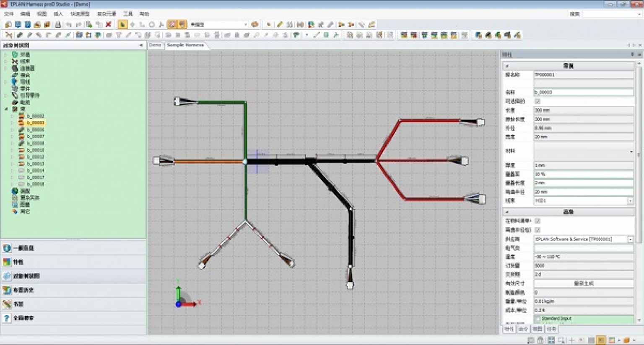Open the 线束 combo box showing HID1
This screenshot has width=644, height=345.
(631, 201)
